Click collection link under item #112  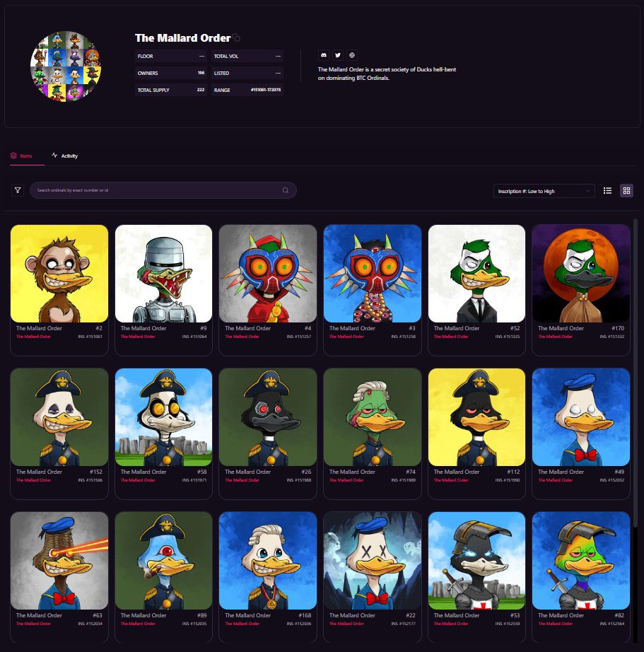(451, 480)
